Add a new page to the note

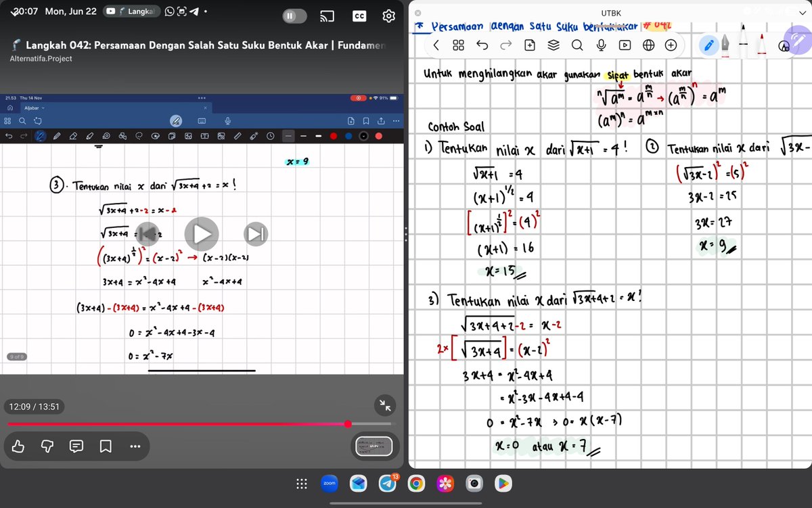[530, 45]
